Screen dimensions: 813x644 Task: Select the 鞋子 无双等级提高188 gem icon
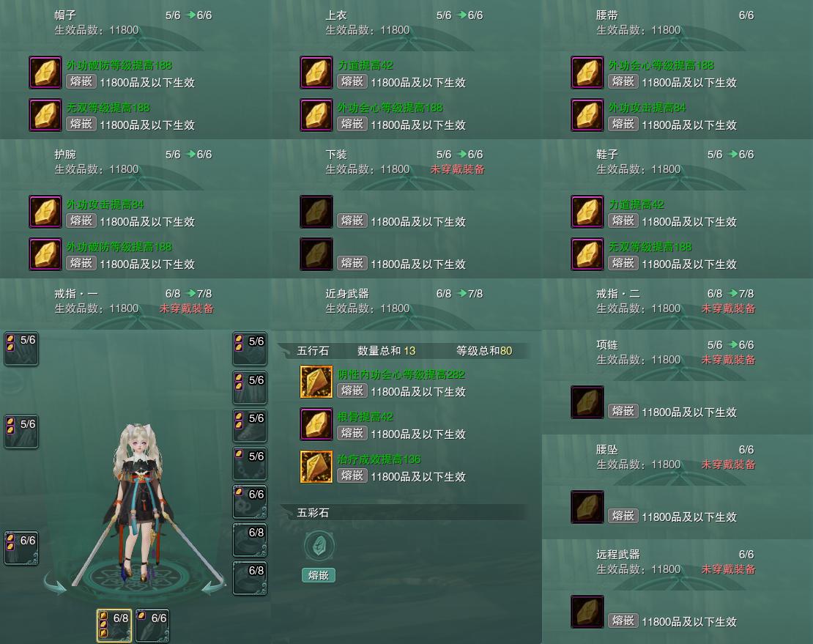tap(587, 254)
